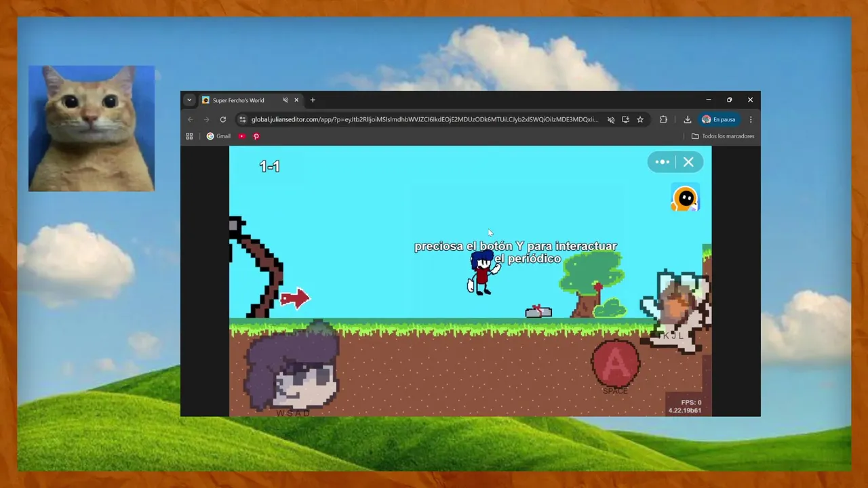Open the Todos los marcadores folder
Image resolution: width=868 pixels, height=488 pixels.
tap(723, 136)
